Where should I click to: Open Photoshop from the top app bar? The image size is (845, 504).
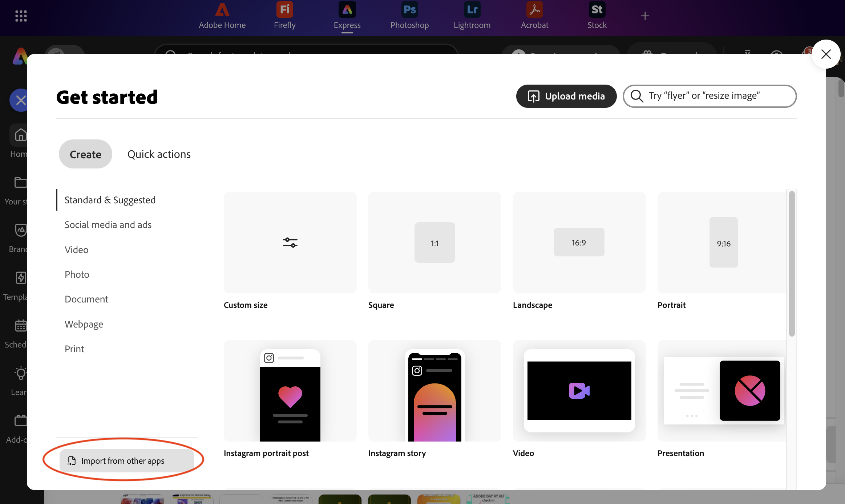click(409, 16)
